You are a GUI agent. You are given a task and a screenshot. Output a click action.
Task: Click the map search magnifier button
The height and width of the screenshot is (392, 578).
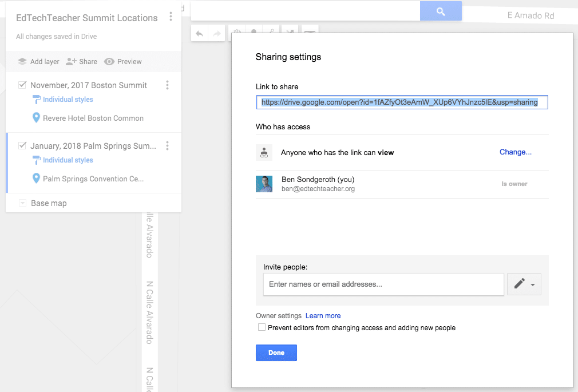point(440,11)
